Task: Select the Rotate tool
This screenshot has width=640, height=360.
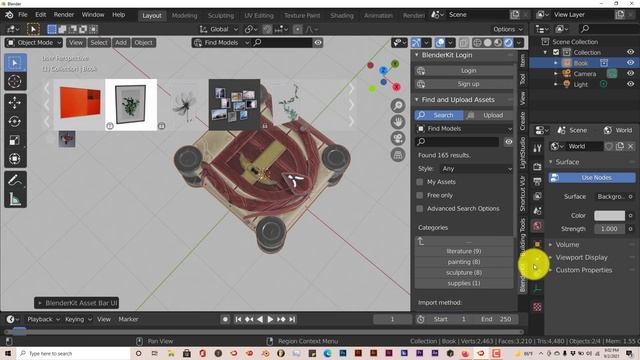Action: (15, 122)
